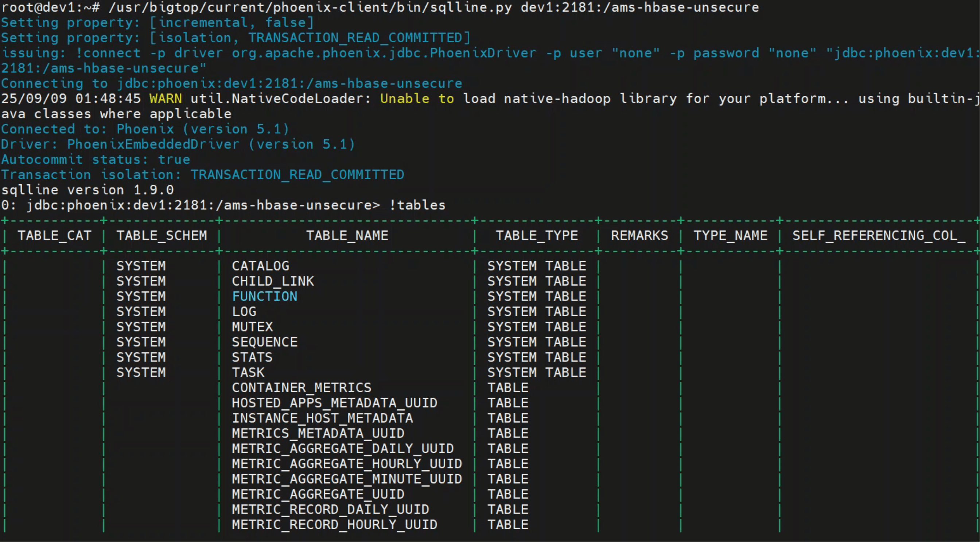Click the TYPE_NAME column header

pos(730,236)
